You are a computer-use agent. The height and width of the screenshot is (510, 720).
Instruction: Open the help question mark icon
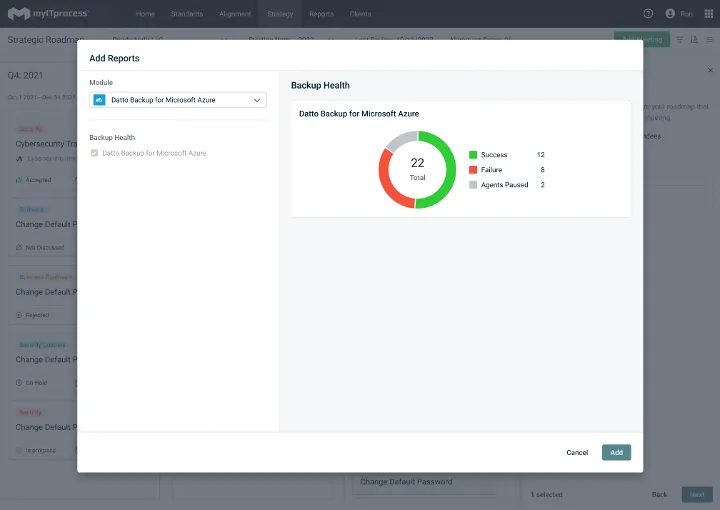pyautogui.click(x=648, y=14)
